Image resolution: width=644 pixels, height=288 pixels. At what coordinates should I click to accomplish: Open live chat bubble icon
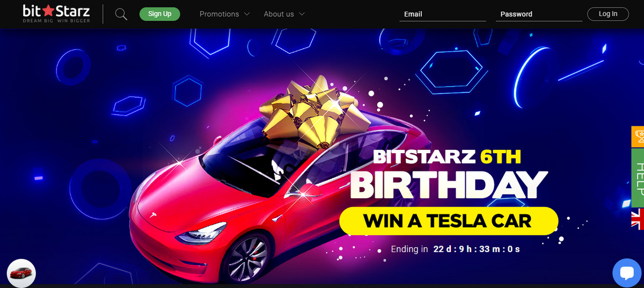(x=627, y=273)
